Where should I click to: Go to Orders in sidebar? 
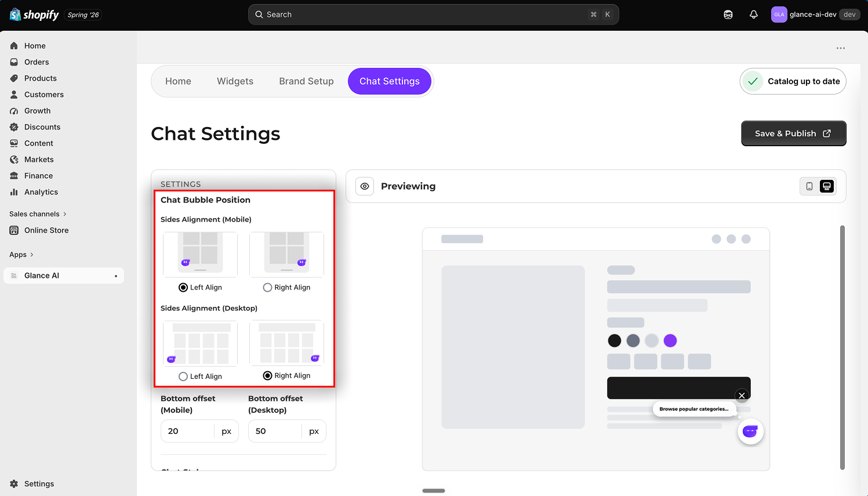click(x=64, y=62)
